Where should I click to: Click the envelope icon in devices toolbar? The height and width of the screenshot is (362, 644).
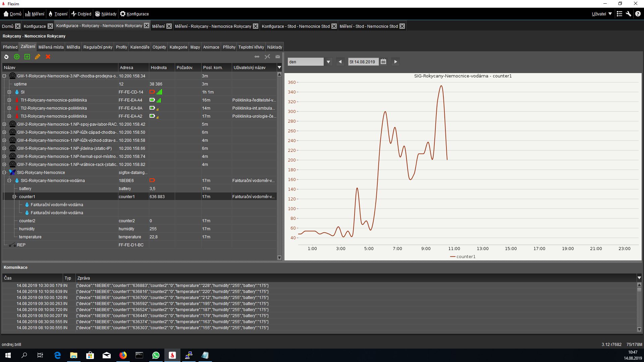tap(278, 57)
